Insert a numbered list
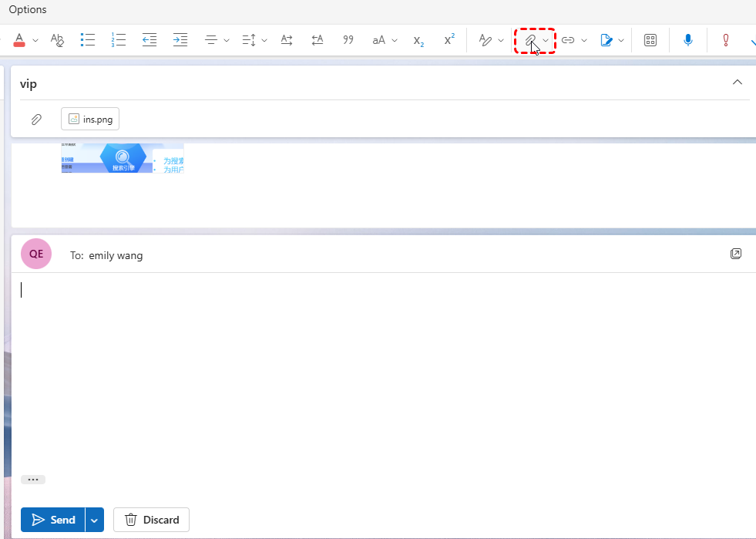Screen dimensions: 756x539 click(x=119, y=40)
